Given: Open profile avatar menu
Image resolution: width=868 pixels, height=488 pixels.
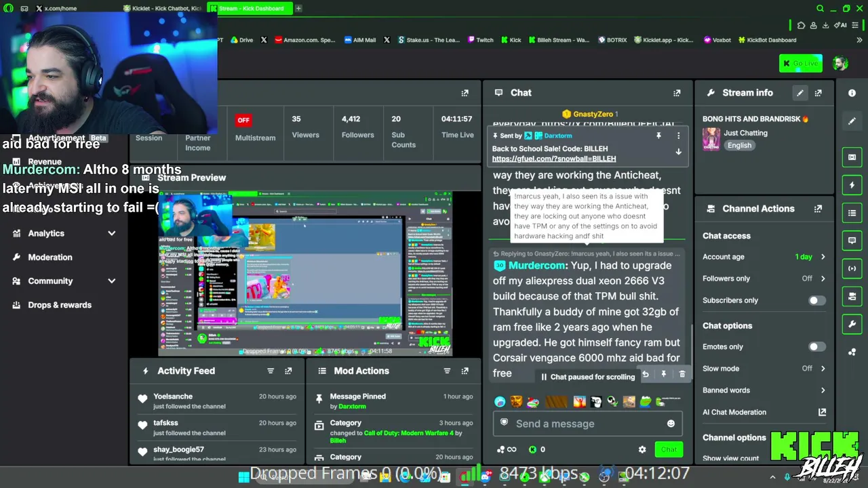Looking at the screenshot, I should [841, 64].
